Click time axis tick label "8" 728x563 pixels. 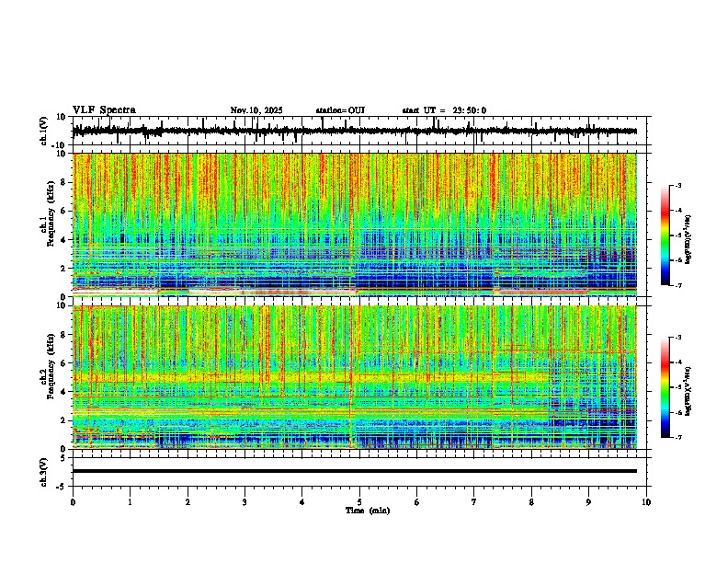point(531,502)
